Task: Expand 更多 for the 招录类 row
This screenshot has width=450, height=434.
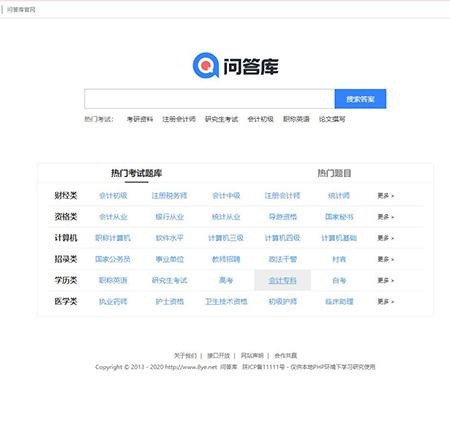Action: [x=385, y=259]
